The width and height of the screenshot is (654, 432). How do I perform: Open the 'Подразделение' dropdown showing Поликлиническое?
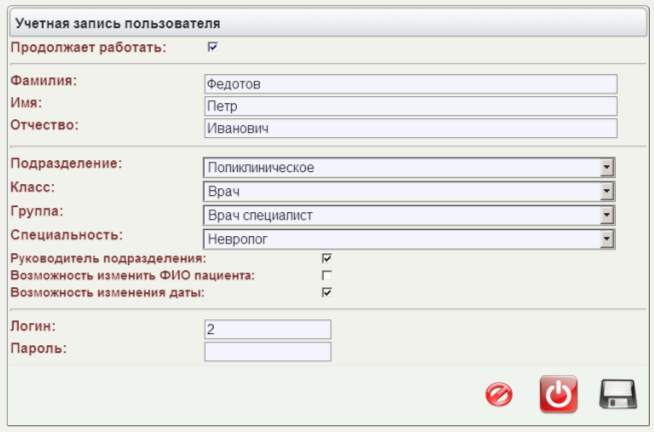409,167
